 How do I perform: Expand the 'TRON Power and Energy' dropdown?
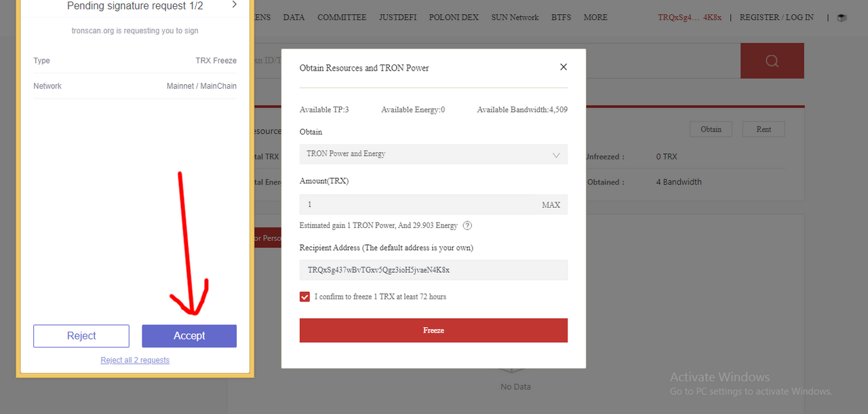pos(433,154)
